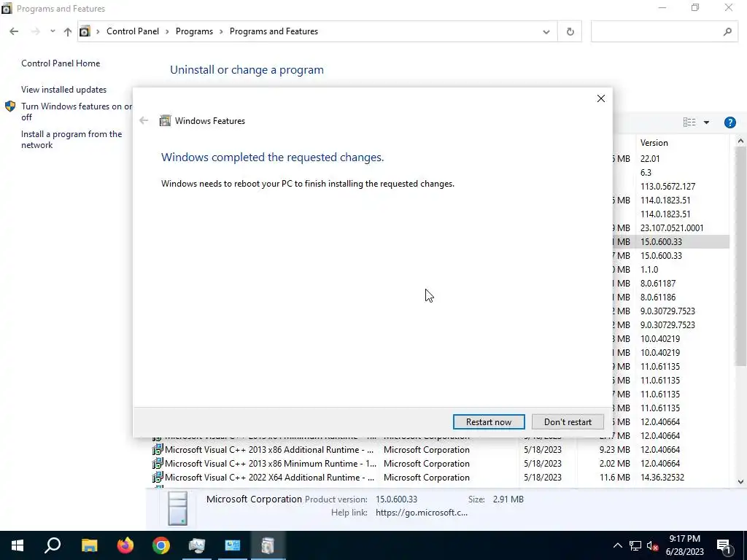This screenshot has height=560, width=747.
Task: Choose Don't restart in Windows Features dialog
Action: pyautogui.click(x=568, y=422)
